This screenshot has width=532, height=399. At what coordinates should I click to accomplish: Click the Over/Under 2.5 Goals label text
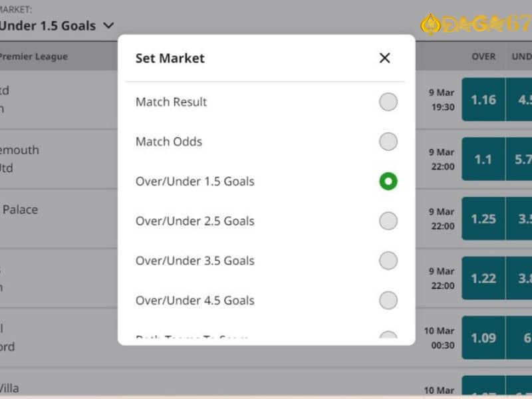click(x=195, y=221)
